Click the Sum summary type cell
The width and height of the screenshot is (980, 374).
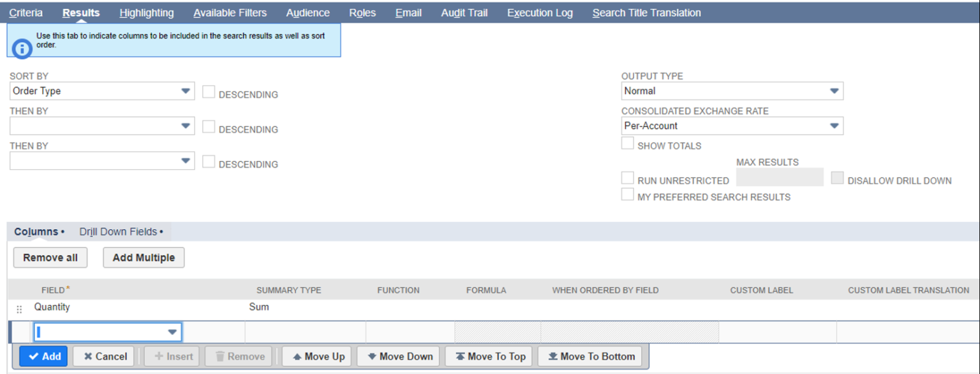tap(259, 307)
